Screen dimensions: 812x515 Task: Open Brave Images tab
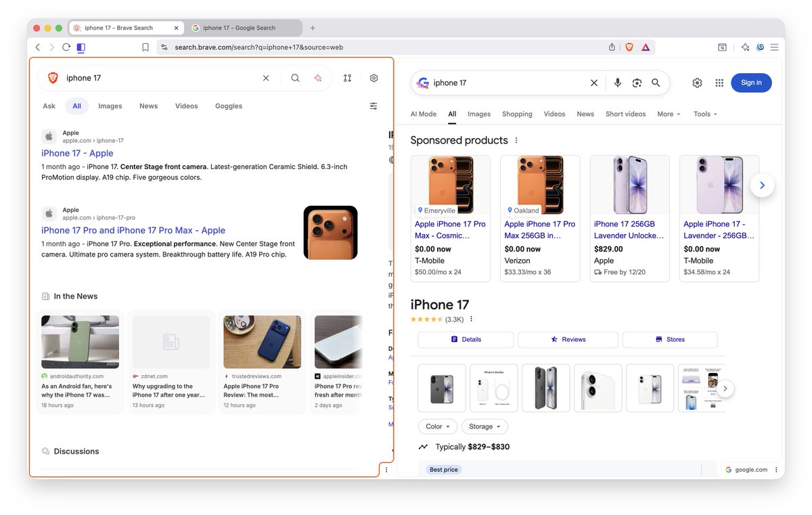[110, 106]
